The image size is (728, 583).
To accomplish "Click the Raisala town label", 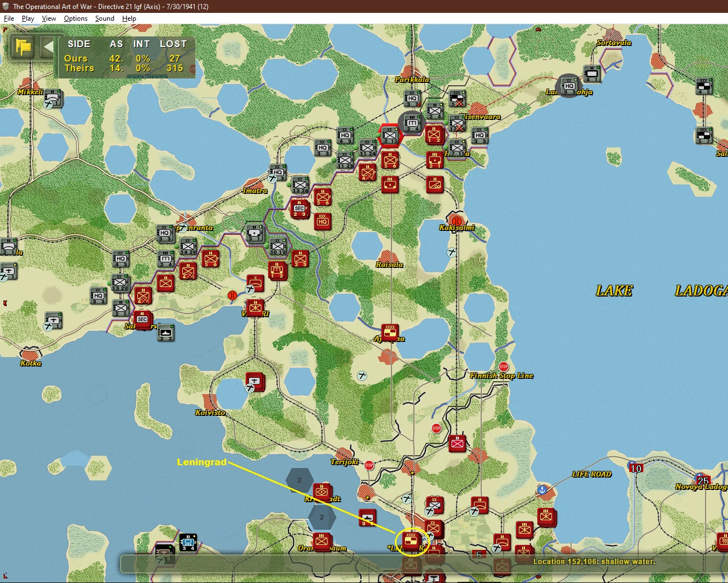I will pyautogui.click(x=389, y=265).
